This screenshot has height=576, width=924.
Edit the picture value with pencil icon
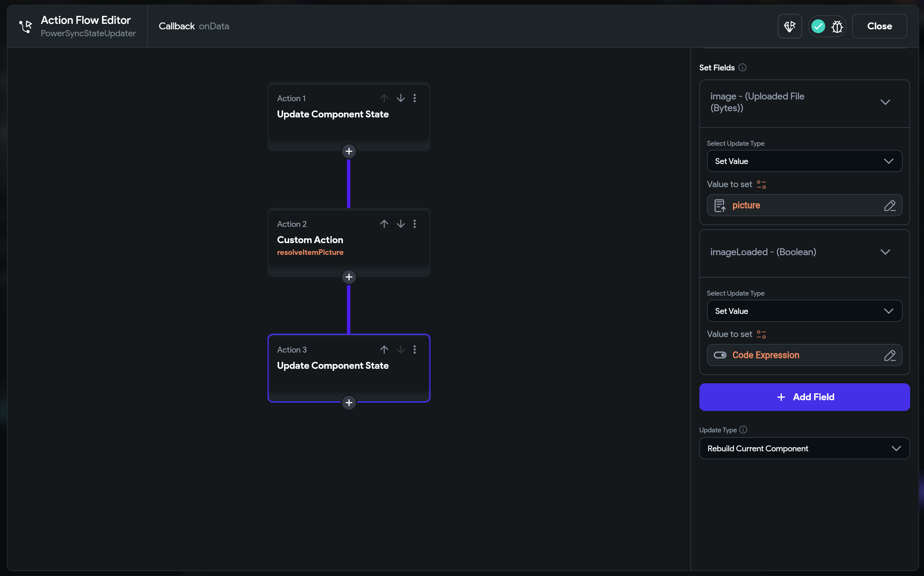[889, 206]
